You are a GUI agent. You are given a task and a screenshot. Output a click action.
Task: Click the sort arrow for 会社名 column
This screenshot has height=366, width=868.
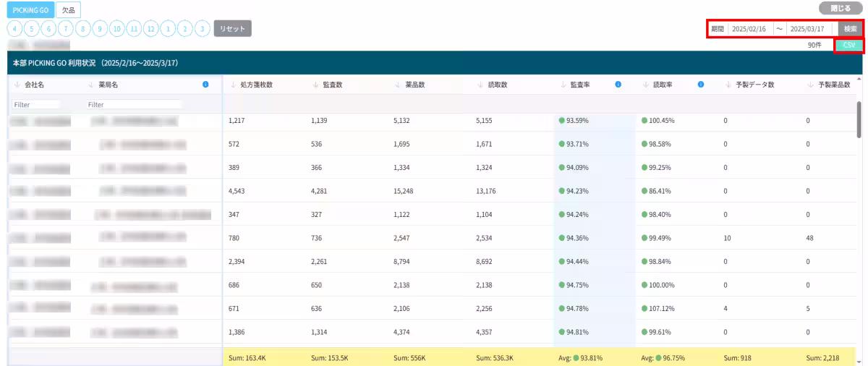pyautogui.click(x=17, y=85)
